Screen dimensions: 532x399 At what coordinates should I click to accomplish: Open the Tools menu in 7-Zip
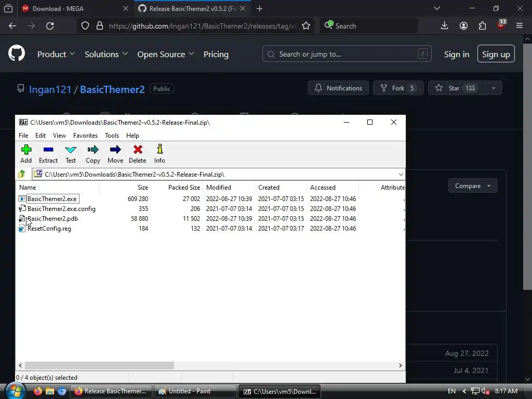point(112,136)
